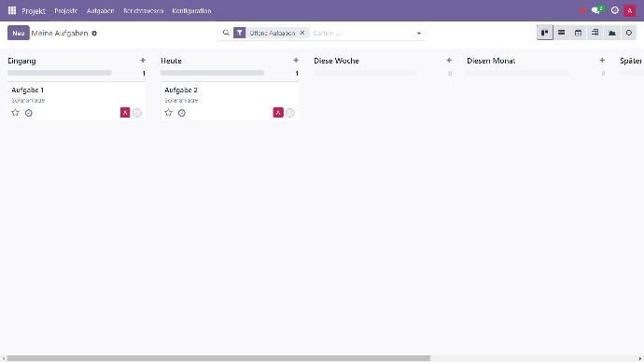Click assignee avatar on Aufgabe 1
The image size is (644, 362).
pos(125,113)
